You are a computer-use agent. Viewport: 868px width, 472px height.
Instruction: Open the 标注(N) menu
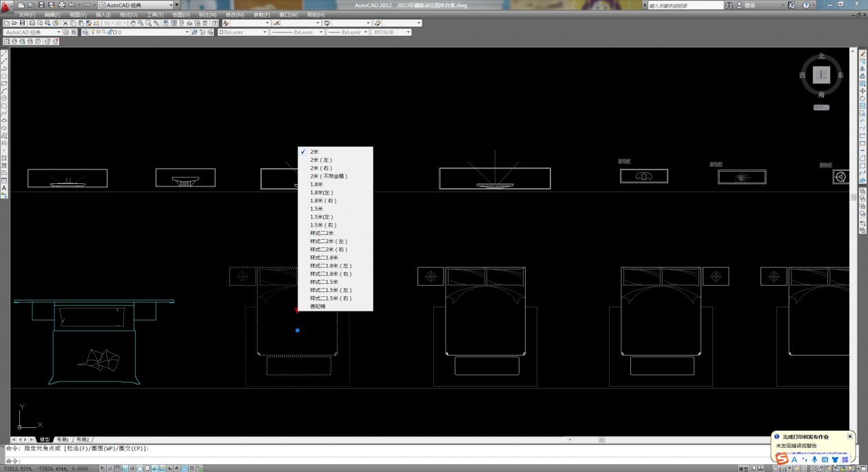click(x=207, y=14)
